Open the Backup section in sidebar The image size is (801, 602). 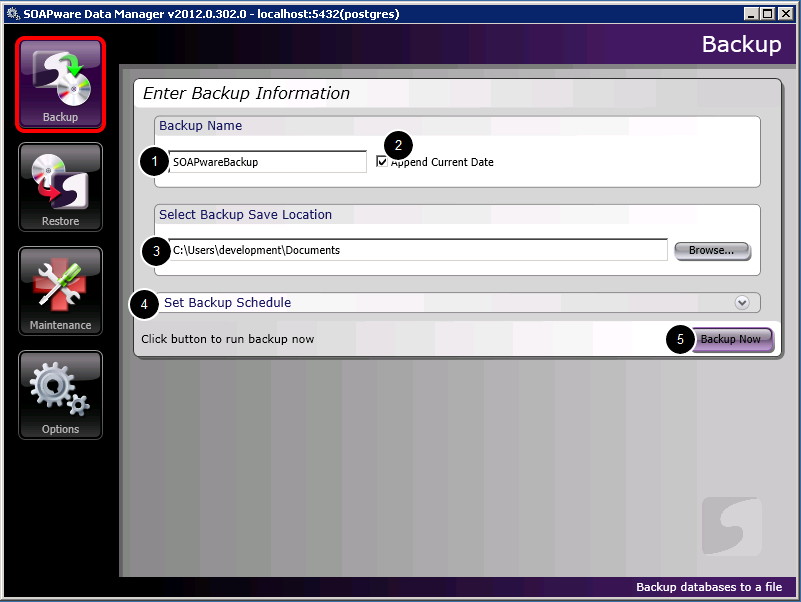[60, 84]
